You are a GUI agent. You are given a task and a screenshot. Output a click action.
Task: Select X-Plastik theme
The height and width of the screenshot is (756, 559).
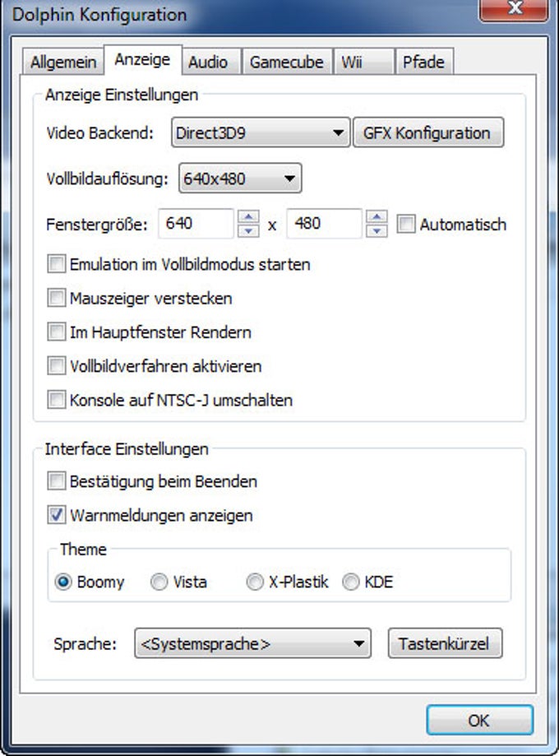point(255,582)
